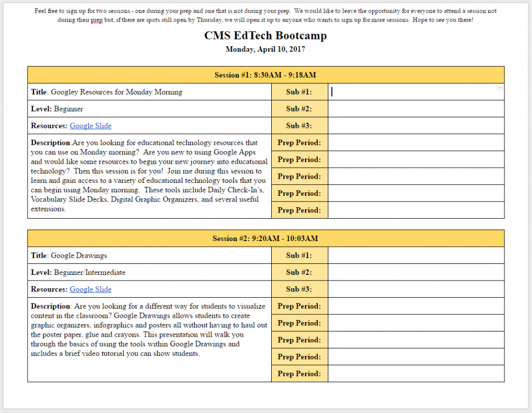Image resolution: width=532 pixels, height=413 pixels.
Task: Click the CMS EdTech Bootcamp title
Action: (265, 36)
